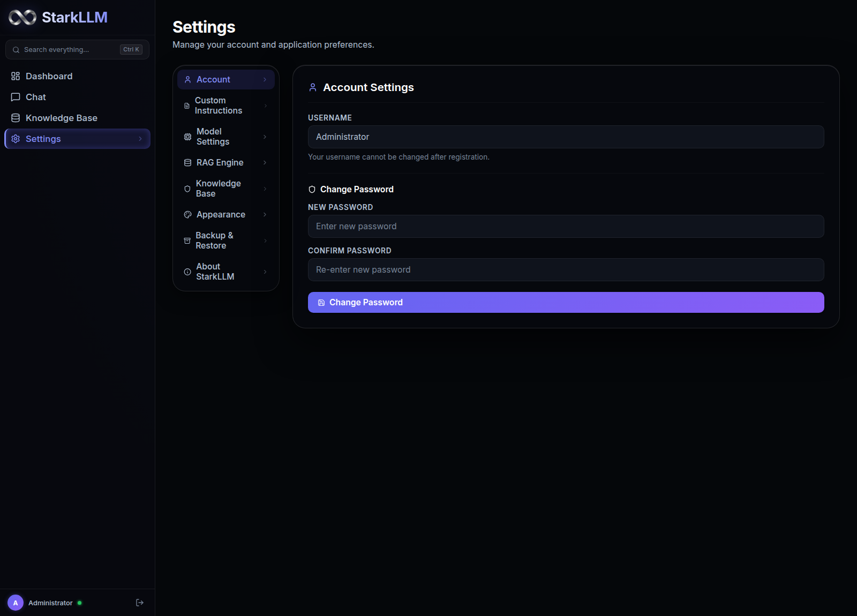Screen dimensions: 857x616
Task: Click the chevron next to Model Settings
Action: [x=265, y=137]
